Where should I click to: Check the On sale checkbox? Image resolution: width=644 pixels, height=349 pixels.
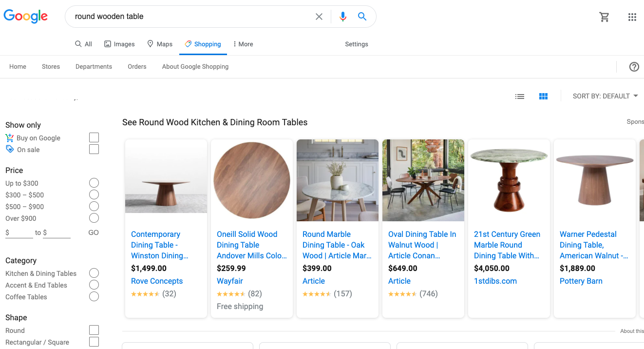pos(94,149)
